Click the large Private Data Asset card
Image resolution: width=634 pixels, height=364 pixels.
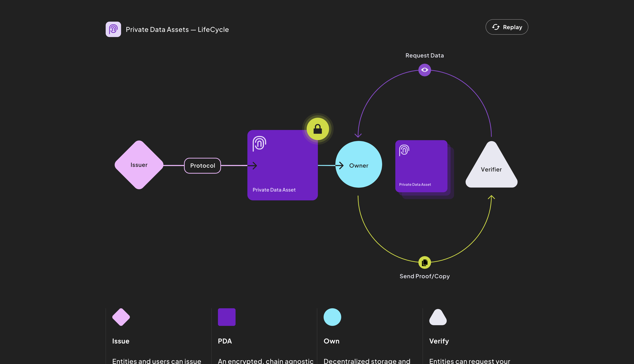point(282,170)
